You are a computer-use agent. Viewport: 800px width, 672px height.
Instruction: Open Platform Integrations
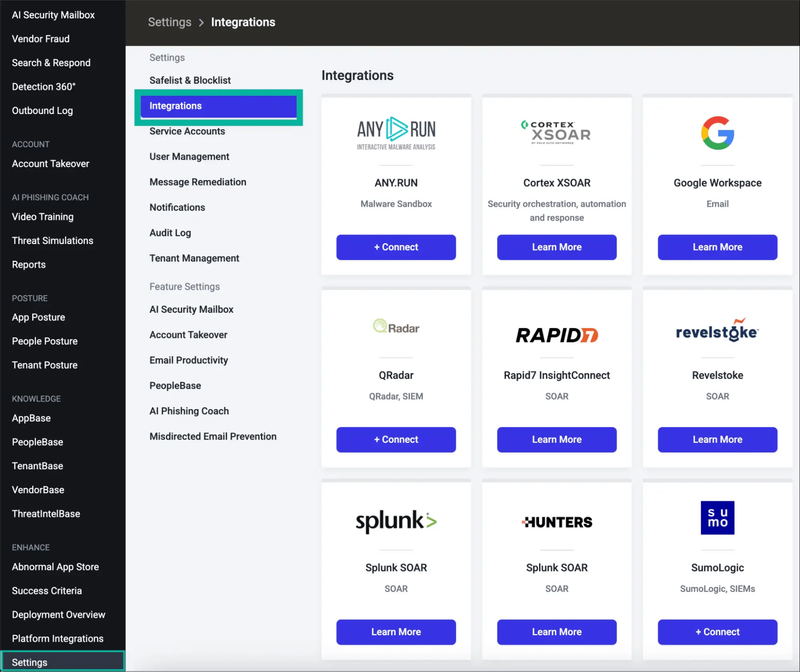coord(58,639)
